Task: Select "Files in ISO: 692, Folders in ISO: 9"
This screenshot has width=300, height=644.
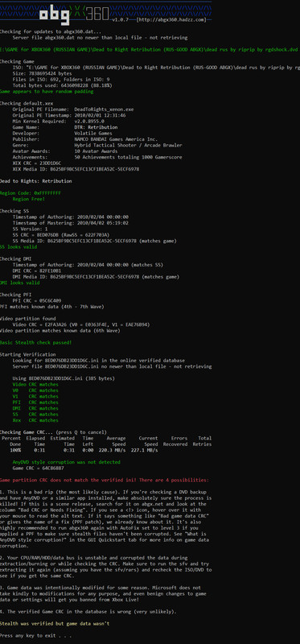Action: click(x=61, y=80)
